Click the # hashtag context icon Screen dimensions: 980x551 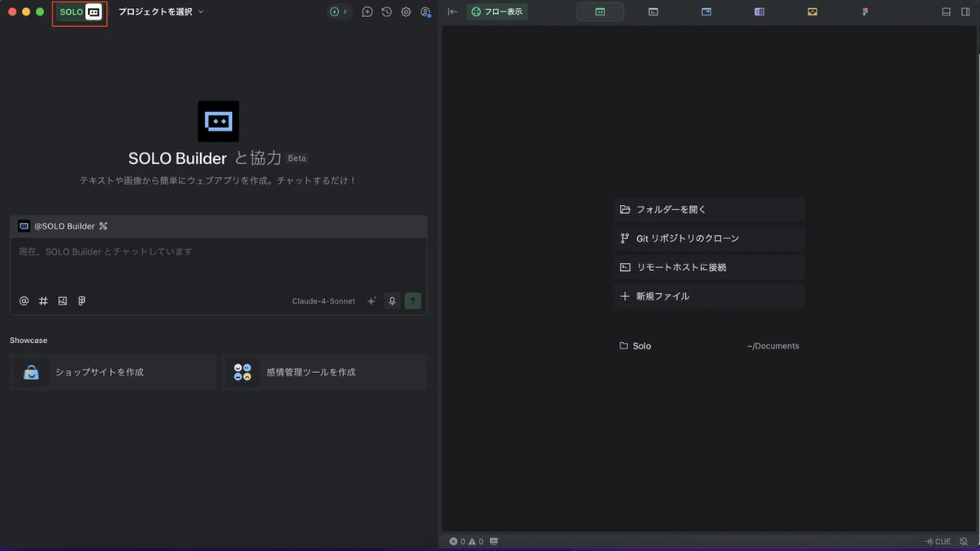(x=43, y=301)
